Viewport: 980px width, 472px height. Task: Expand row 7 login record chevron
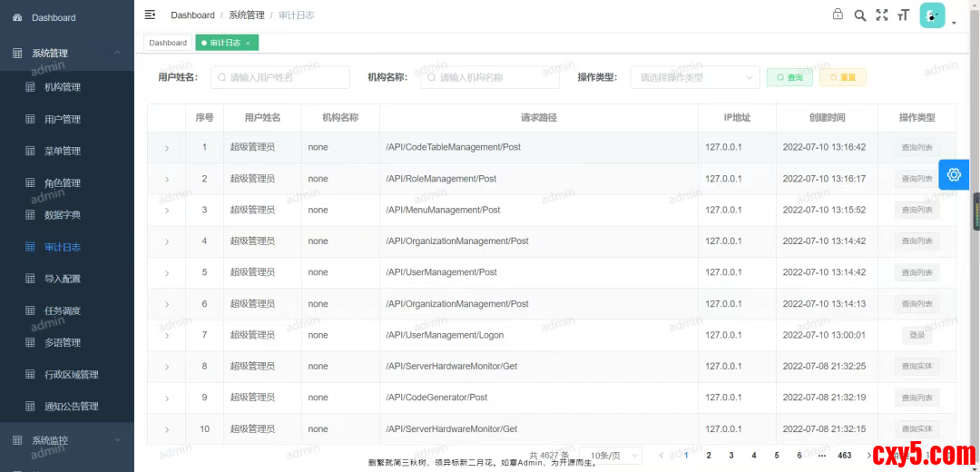[166, 336]
